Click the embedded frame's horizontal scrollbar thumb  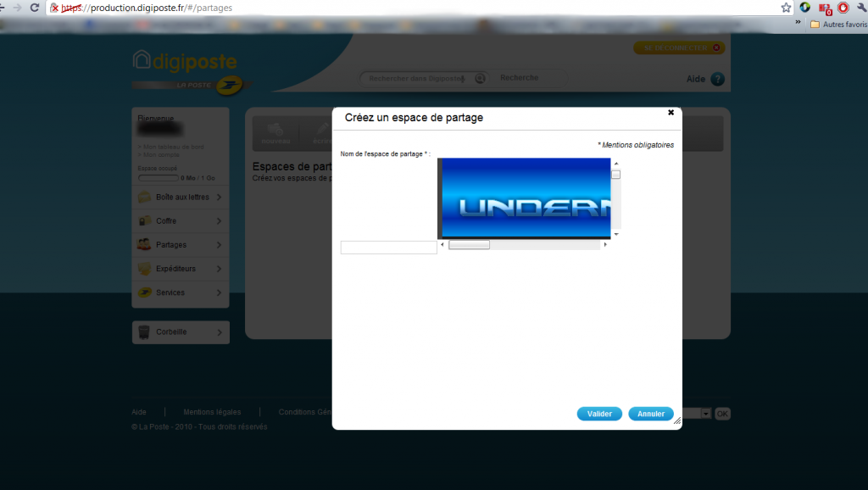469,245
